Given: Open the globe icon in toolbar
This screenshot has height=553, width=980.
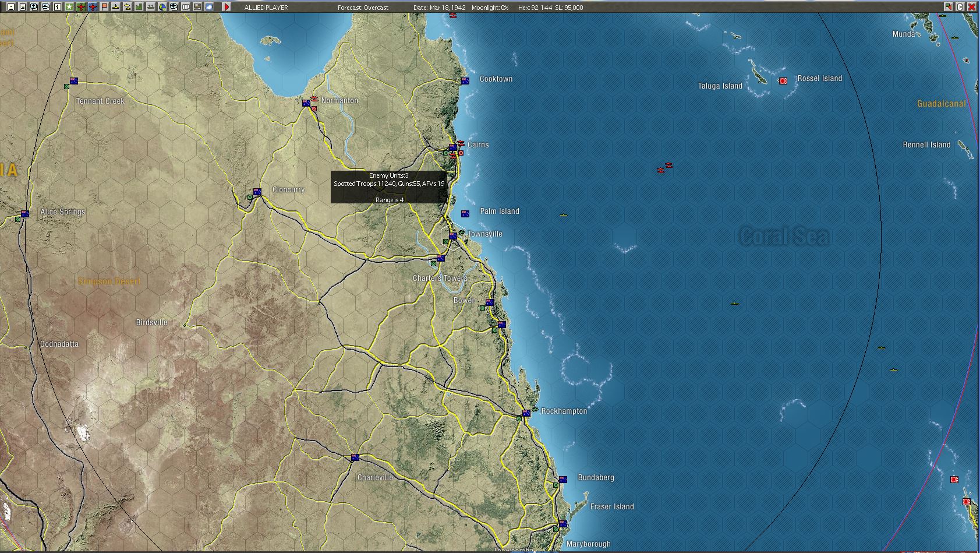Looking at the screenshot, I should point(162,7).
